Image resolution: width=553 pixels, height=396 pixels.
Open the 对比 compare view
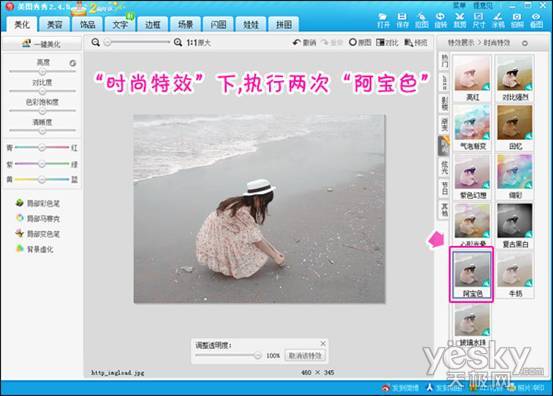pos(387,43)
